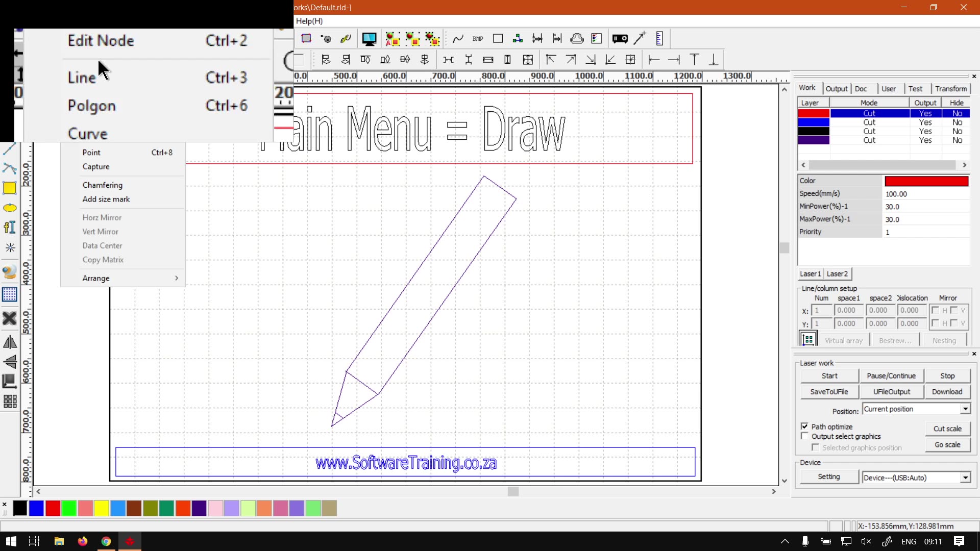980x551 pixels.
Task: Click the SaveToUFile button
Action: [829, 392]
